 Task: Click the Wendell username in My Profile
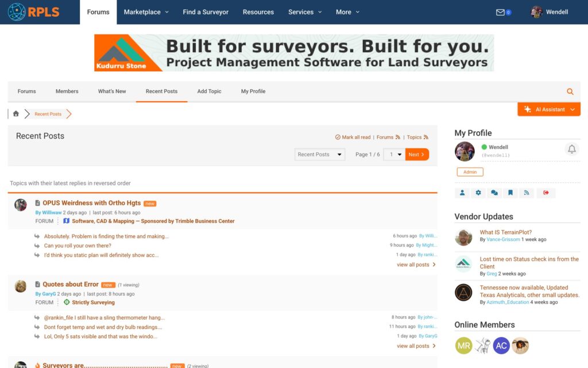pos(498,147)
